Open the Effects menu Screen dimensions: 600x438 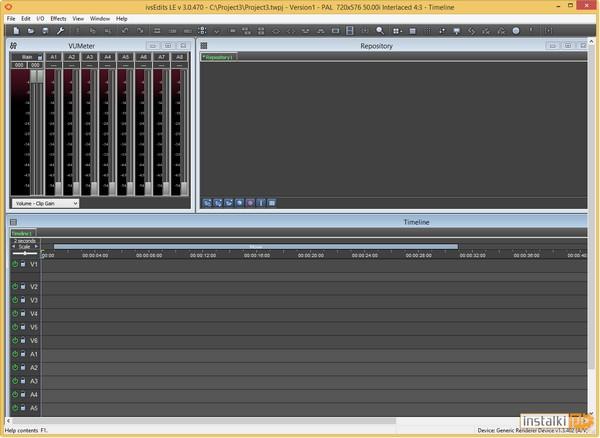(x=58, y=18)
